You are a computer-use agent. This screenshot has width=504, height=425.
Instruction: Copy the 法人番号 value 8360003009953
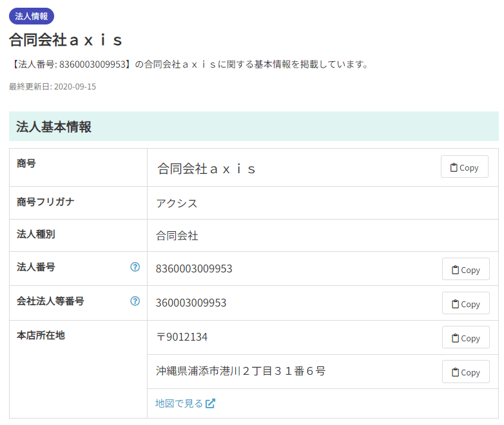465,269
